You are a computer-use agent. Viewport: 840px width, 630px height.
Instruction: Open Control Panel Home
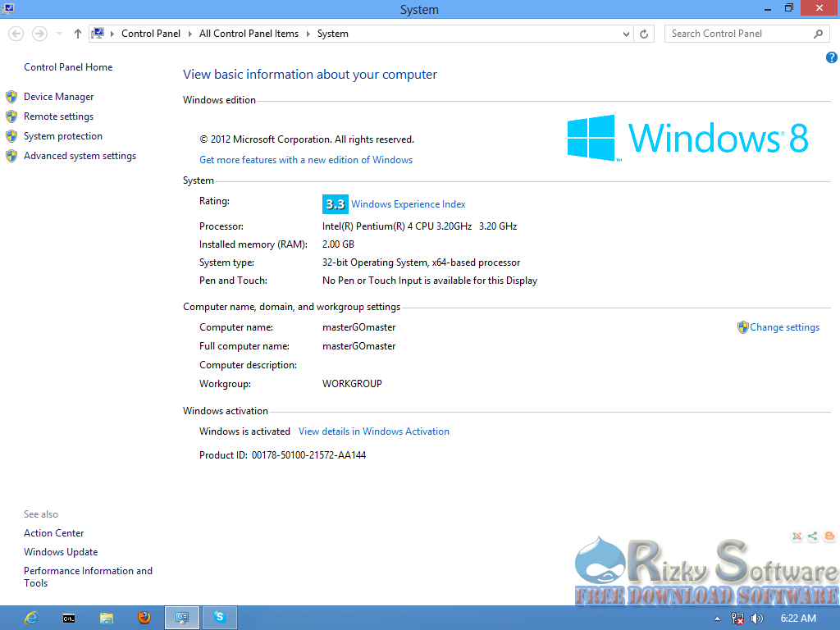68,67
